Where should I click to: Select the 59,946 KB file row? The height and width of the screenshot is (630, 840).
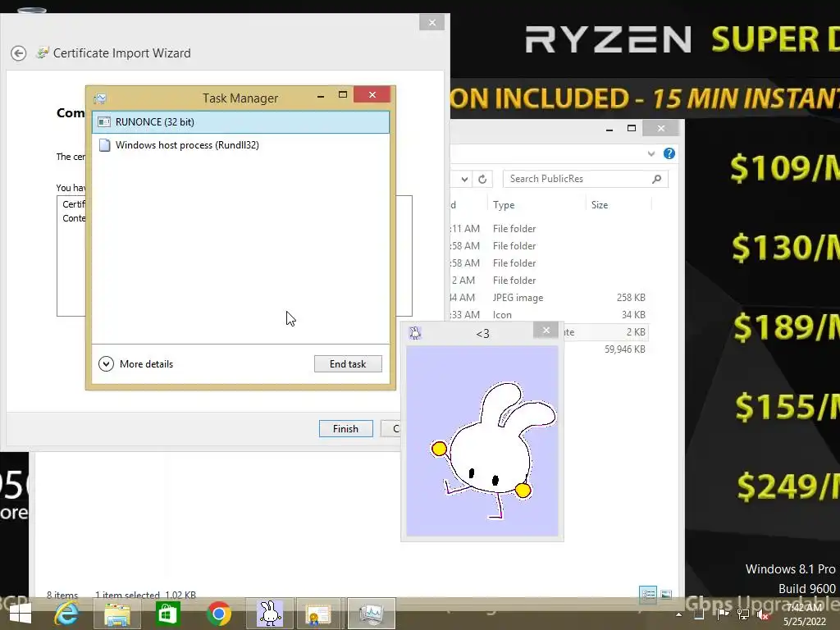point(605,349)
